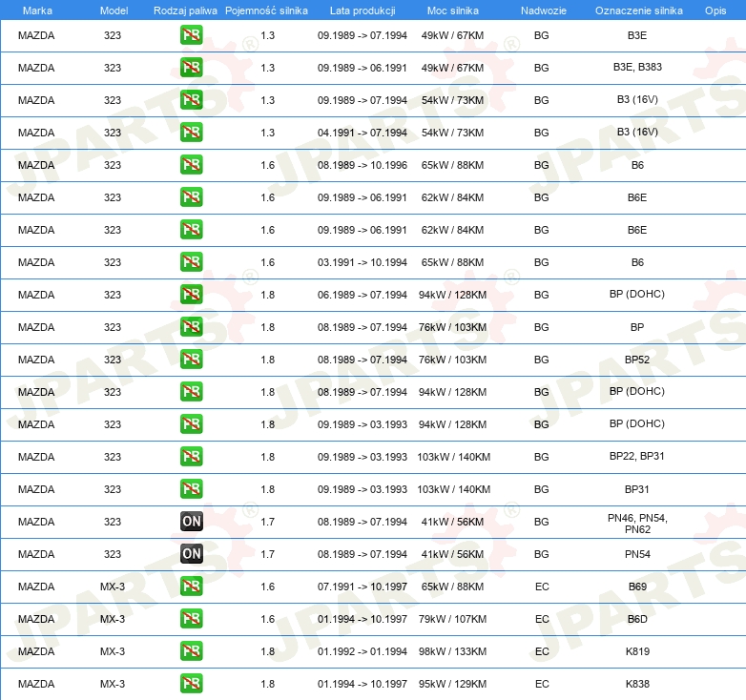746x700 pixels.
Task: Click the EC body code in the K819 row
Action: tap(542, 651)
